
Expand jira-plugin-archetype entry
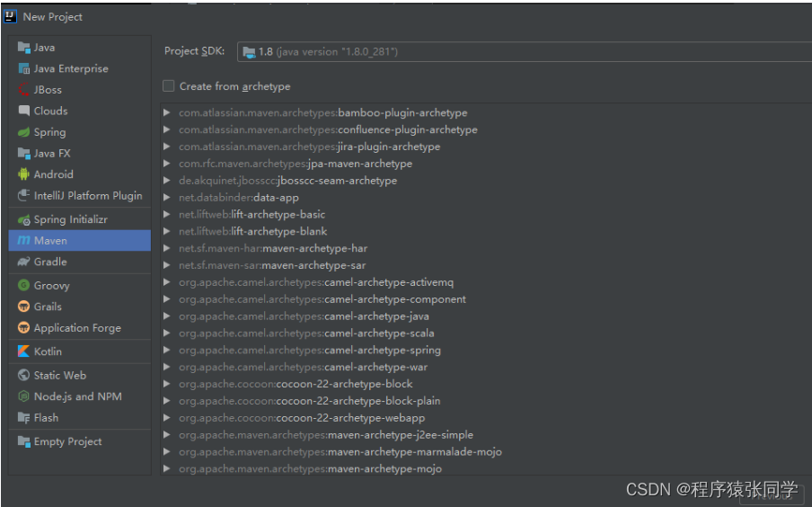(167, 147)
